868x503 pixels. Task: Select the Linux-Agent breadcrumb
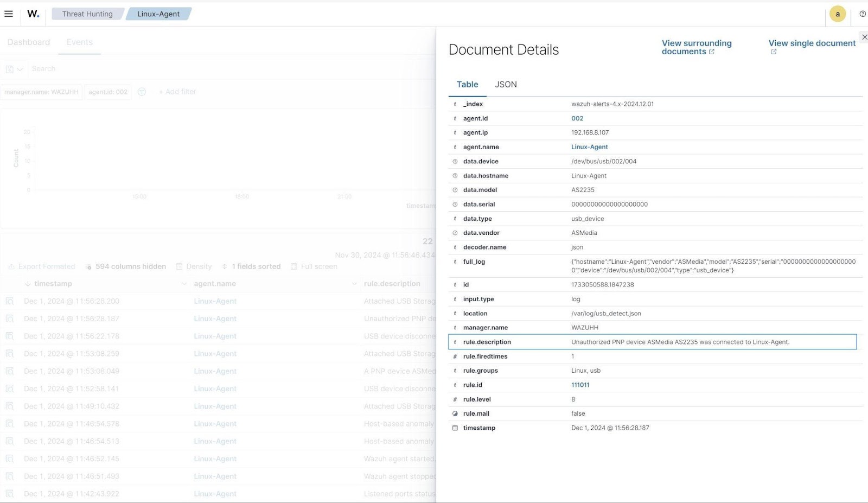coord(158,14)
